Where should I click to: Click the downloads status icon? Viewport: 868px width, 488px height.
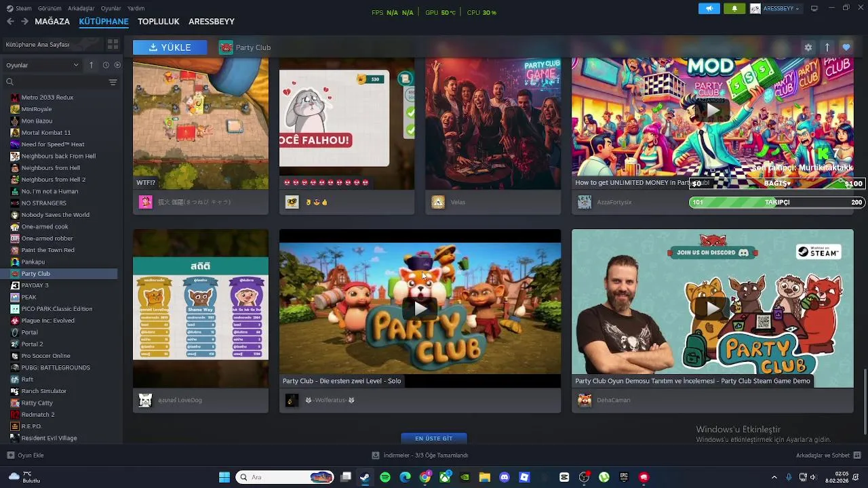tap(376, 455)
